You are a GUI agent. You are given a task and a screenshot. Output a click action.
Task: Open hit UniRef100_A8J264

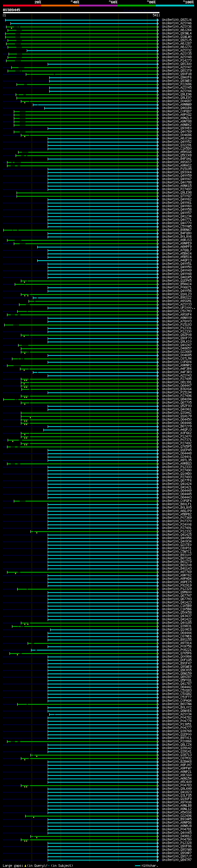coord(176,30)
